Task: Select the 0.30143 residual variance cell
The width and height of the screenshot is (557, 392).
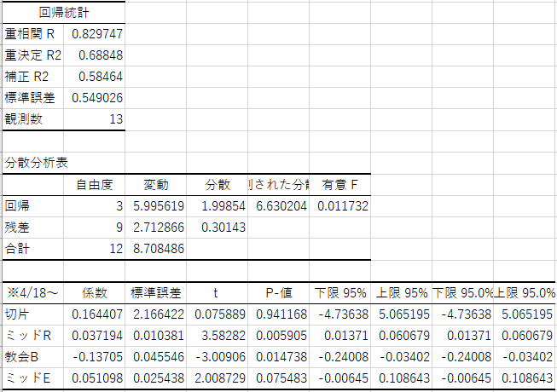Action: (217, 228)
